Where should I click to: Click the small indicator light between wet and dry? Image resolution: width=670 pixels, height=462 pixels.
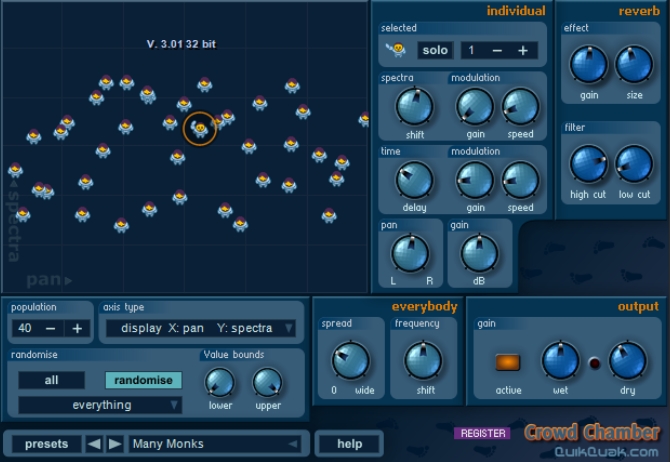click(x=594, y=363)
